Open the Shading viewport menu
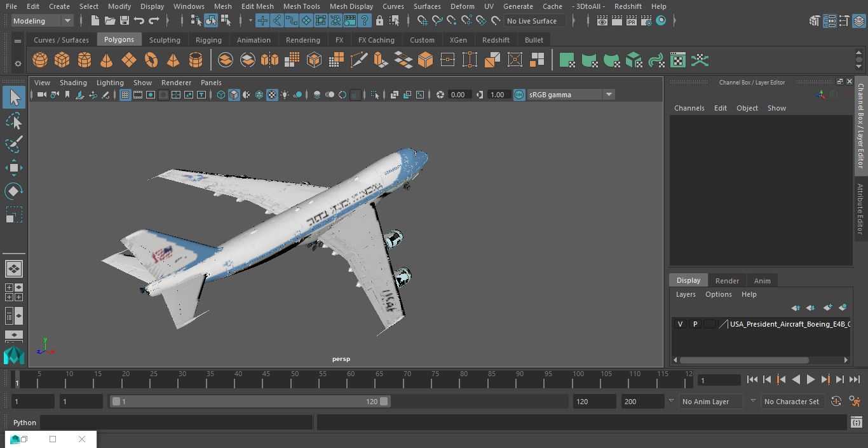Image resolution: width=868 pixels, height=448 pixels. coord(73,83)
